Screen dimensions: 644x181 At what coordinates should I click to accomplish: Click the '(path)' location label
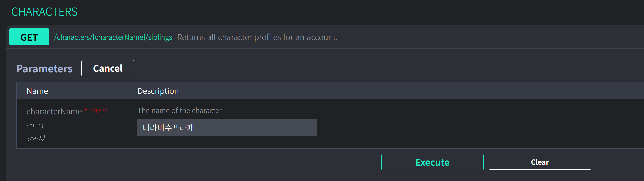click(36, 138)
